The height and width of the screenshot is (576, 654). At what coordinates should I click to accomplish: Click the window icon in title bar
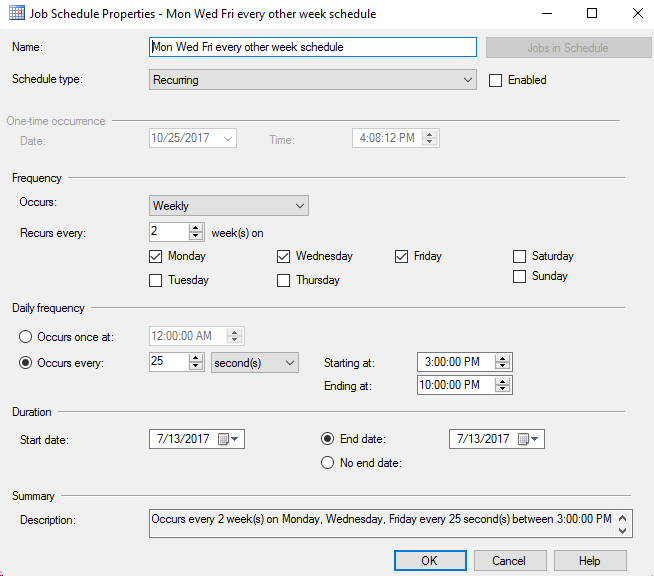point(19,14)
